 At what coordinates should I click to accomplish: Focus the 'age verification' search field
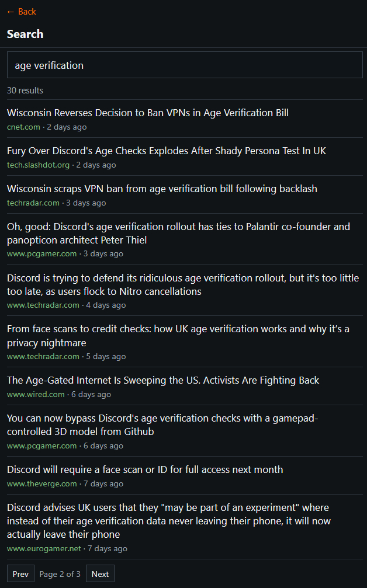click(x=185, y=65)
